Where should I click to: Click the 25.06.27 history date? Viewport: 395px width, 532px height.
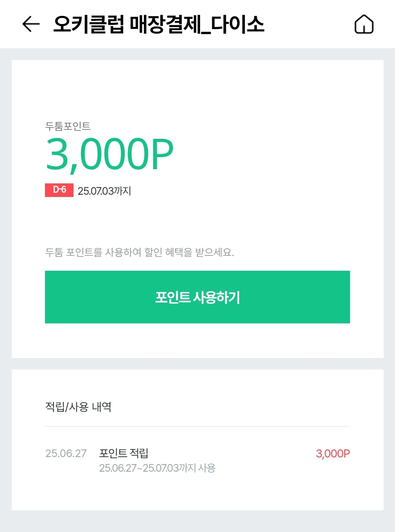pos(66,453)
